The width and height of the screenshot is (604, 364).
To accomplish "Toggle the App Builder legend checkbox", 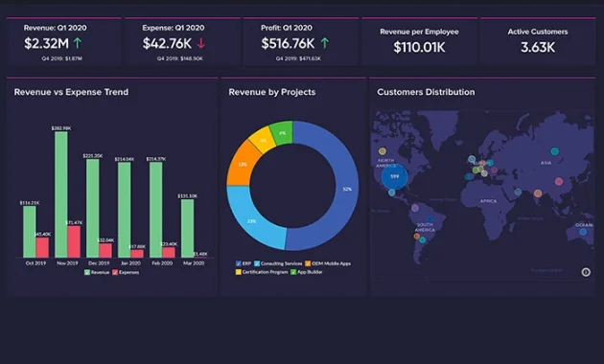I will (x=293, y=272).
